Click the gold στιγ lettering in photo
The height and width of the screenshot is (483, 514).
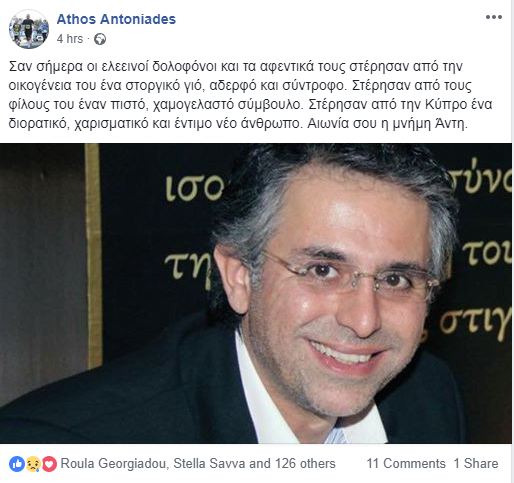476,323
